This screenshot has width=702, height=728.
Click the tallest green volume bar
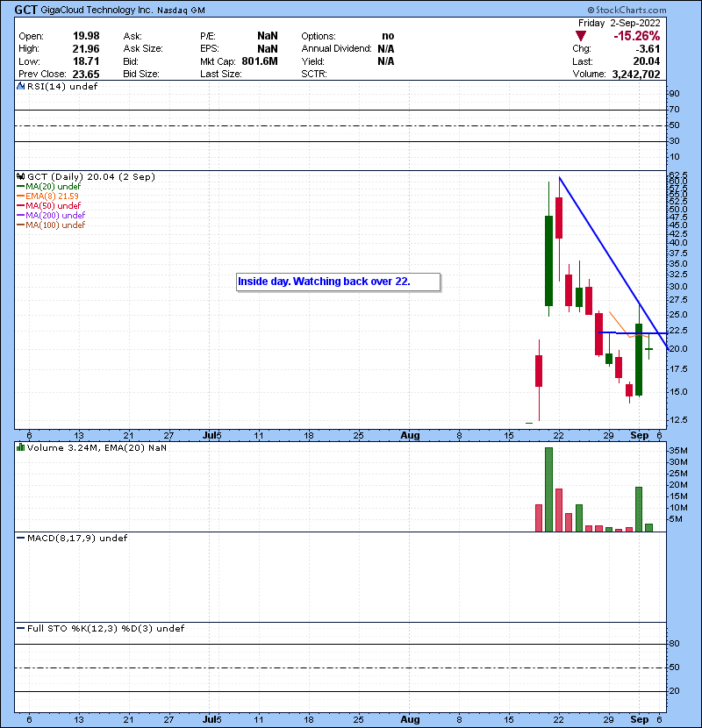point(548,489)
